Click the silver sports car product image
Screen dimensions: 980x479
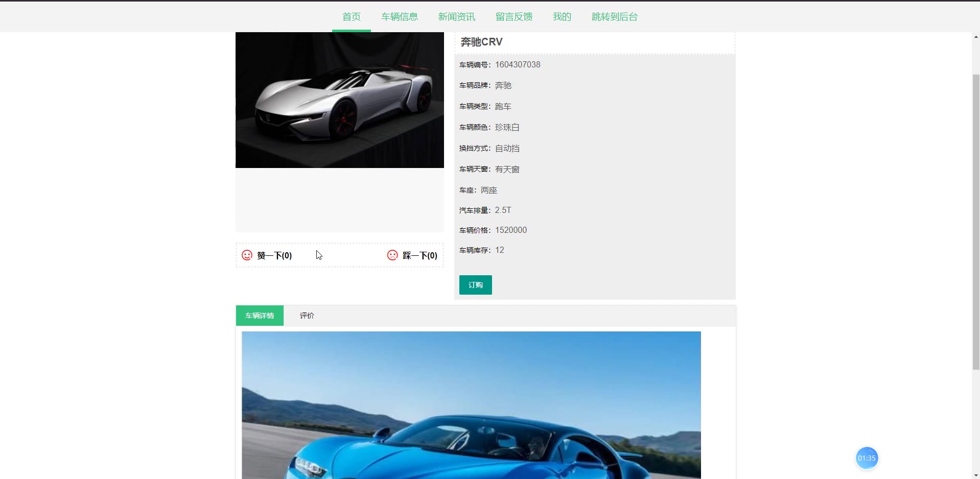(340, 100)
